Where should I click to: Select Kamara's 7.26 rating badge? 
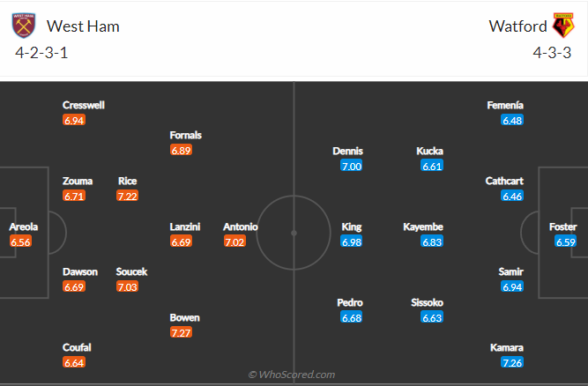(x=512, y=362)
